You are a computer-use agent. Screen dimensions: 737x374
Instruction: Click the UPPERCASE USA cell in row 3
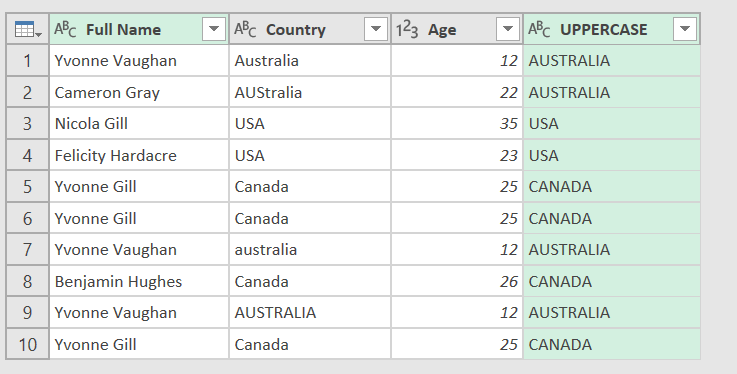pyautogui.click(x=612, y=124)
